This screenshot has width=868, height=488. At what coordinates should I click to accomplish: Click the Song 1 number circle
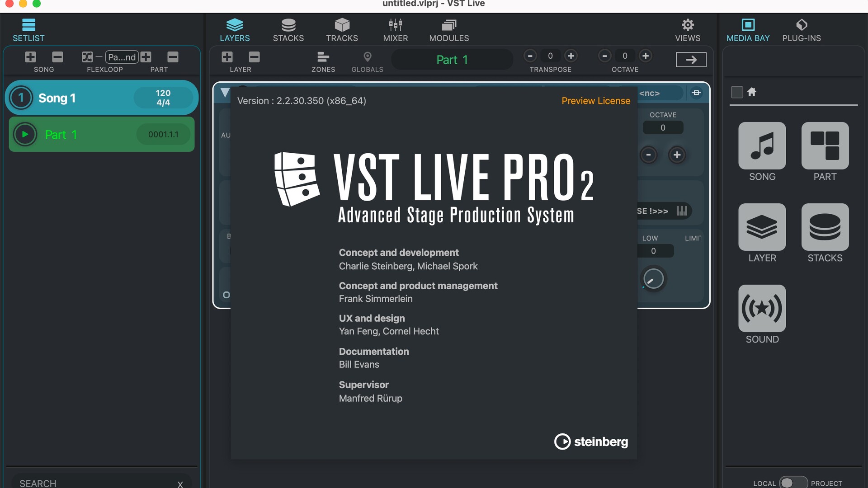(x=21, y=98)
